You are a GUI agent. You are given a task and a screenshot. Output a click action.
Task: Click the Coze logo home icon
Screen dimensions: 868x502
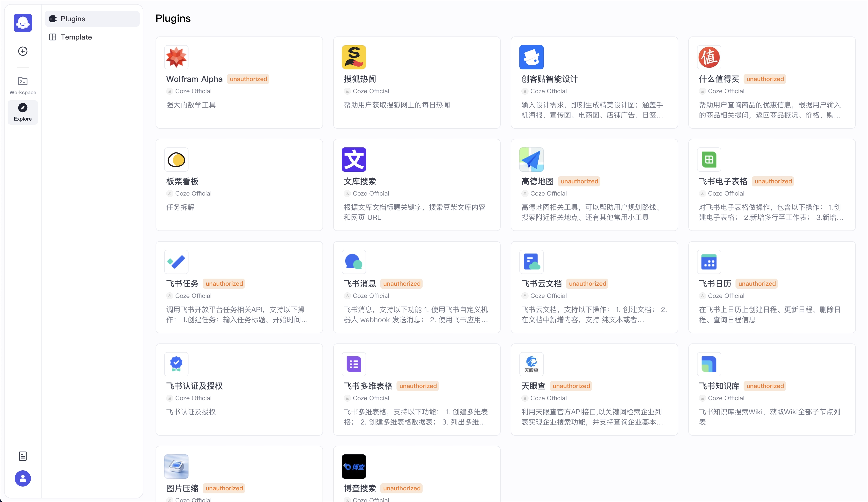(x=23, y=23)
